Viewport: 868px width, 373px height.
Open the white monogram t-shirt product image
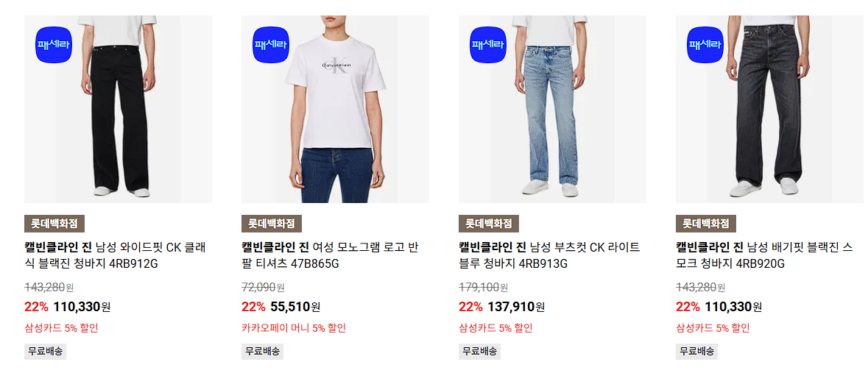(x=335, y=109)
